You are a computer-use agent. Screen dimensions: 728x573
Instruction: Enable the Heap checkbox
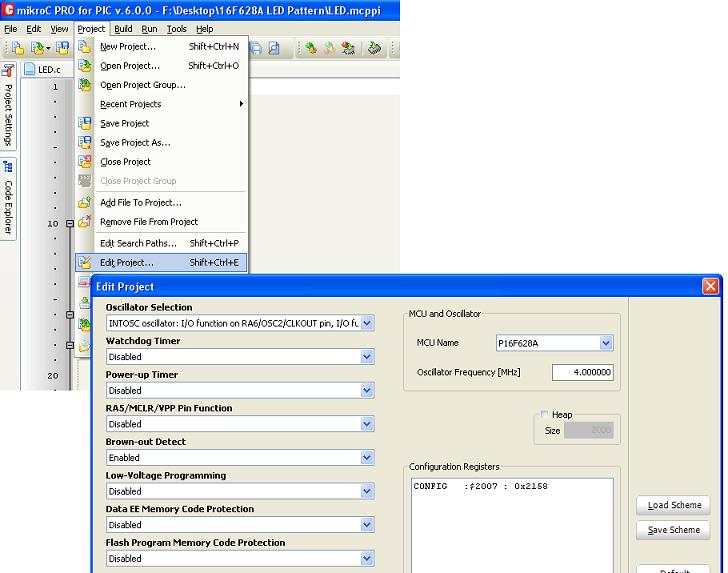tap(544, 415)
